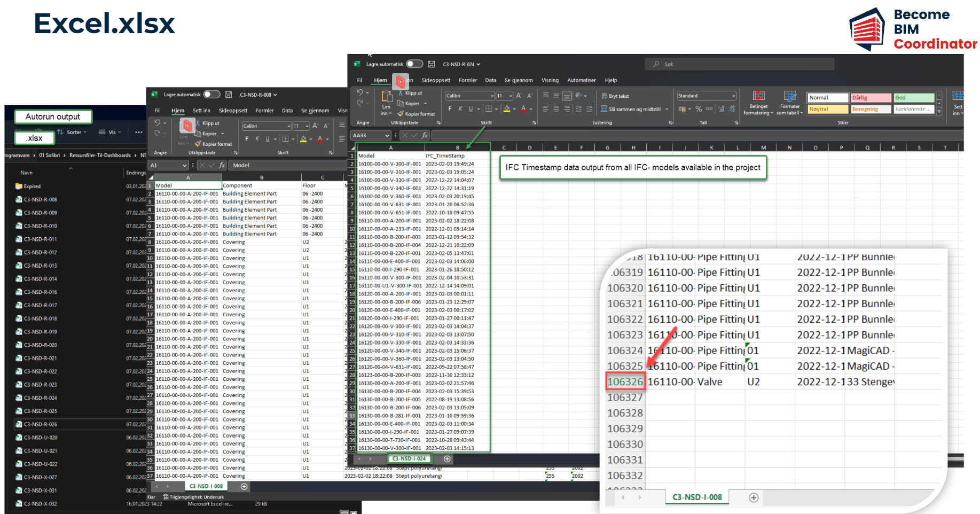
Task: Click Kopier in C3-NSD-R-024 window
Action: (x=409, y=104)
